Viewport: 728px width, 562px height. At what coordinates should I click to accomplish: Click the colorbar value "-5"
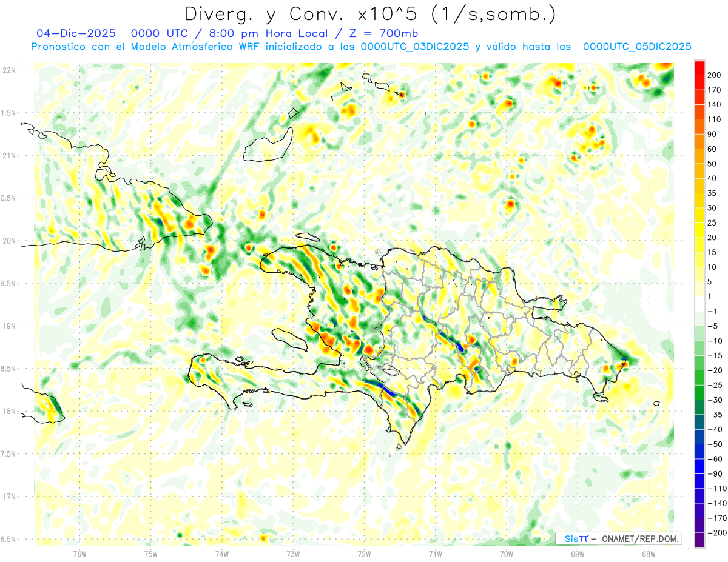click(713, 326)
